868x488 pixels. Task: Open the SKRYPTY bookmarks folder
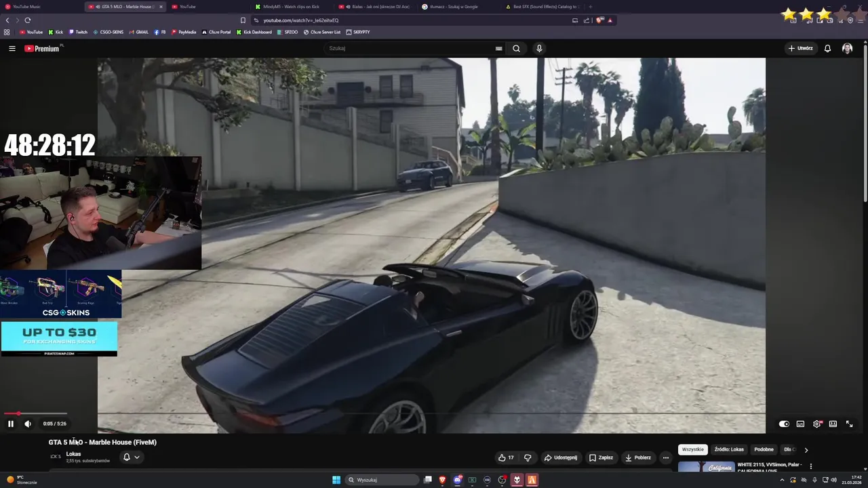[358, 32]
